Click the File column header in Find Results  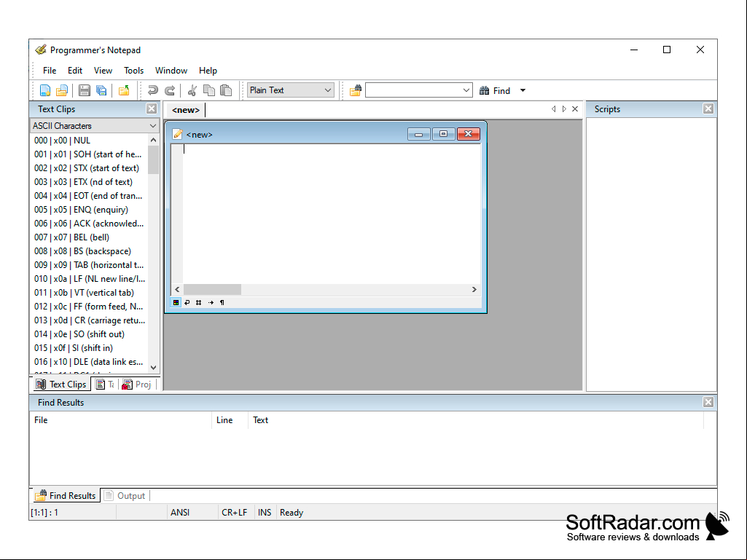tap(120, 420)
